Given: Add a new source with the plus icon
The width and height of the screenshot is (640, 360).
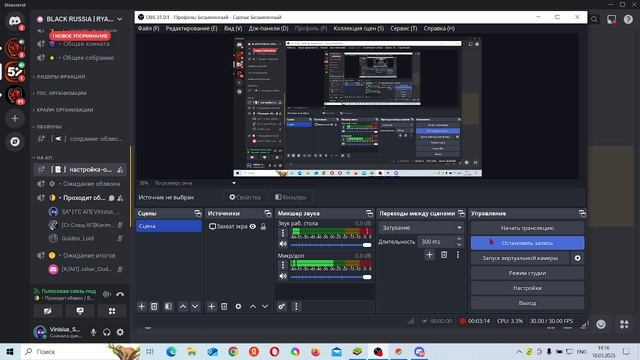Looking at the screenshot, I should (211, 306).
